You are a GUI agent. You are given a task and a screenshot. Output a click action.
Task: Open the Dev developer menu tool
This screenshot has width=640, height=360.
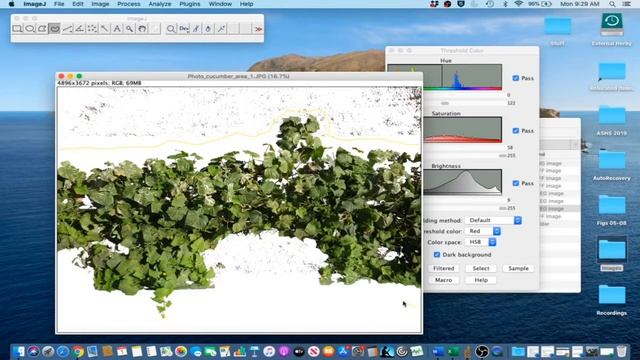[x=184, y=29]
